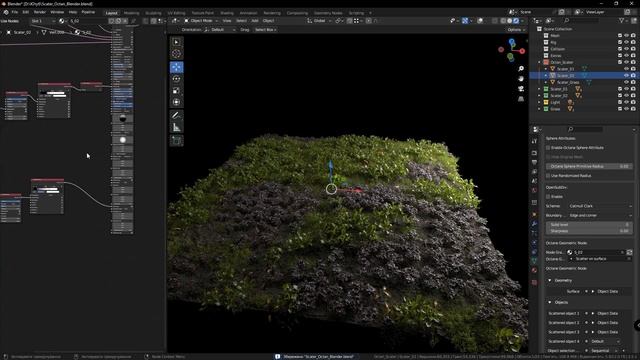Adjust the Subd level slider

pyautogui.click(x=589, y=225)
